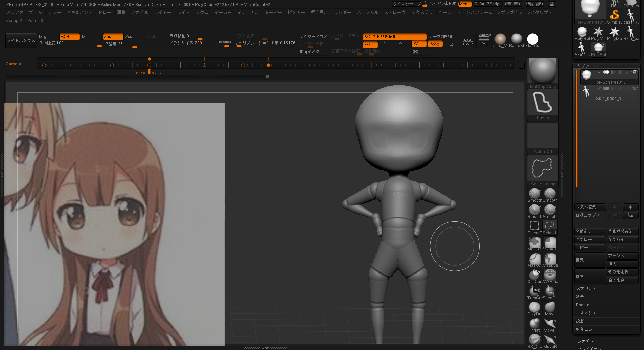Open the Zプラグイン menu

[x=510, y=13]
